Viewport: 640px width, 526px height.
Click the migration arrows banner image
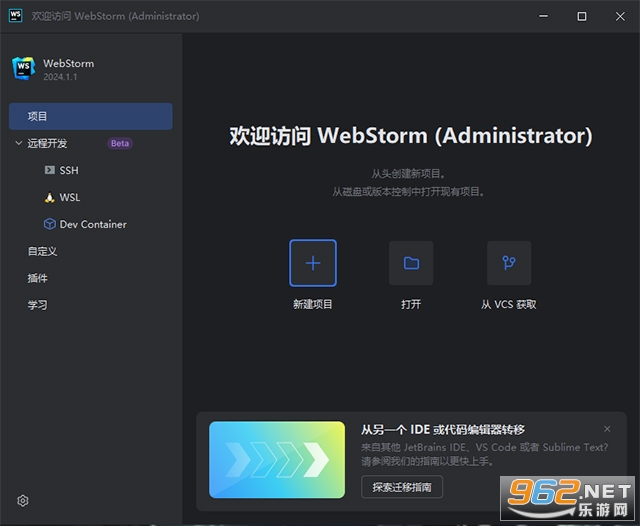click(277, 459)
